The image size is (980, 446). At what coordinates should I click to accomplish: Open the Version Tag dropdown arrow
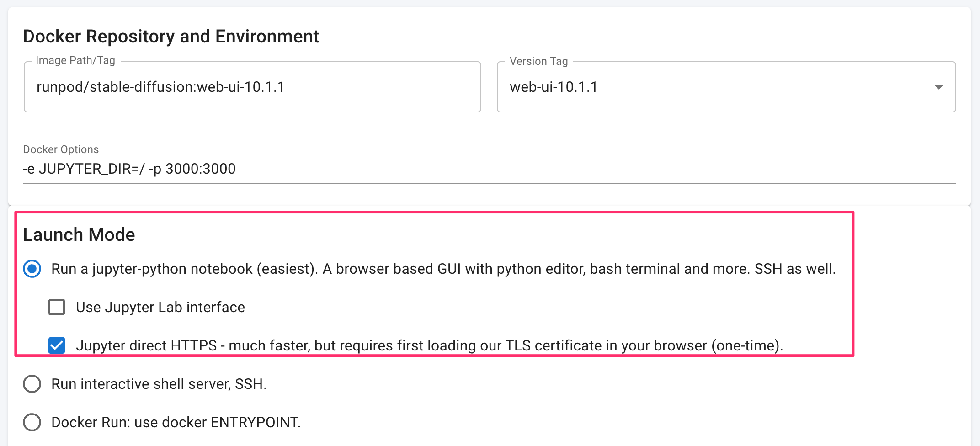pyautogui.click(x=938, y=87)
